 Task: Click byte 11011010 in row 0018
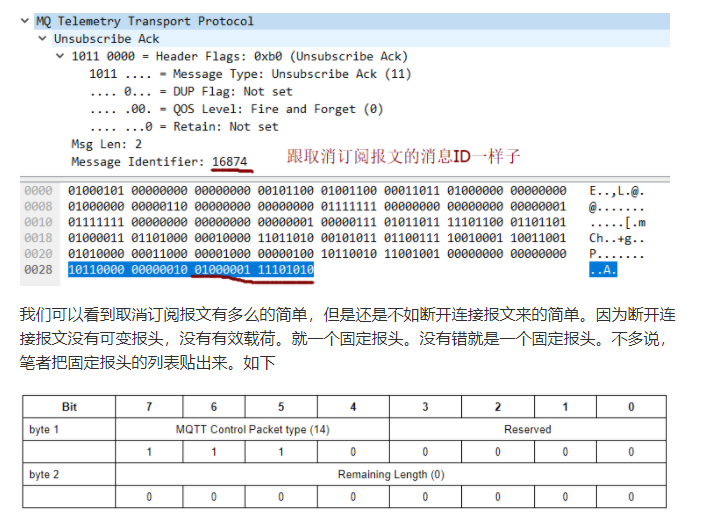click(x=286, y=238)
